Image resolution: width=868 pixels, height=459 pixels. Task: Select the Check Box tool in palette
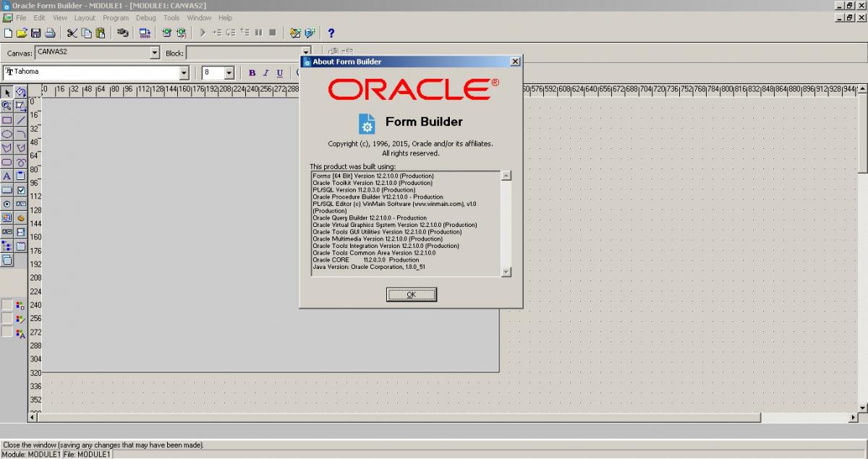21,190
